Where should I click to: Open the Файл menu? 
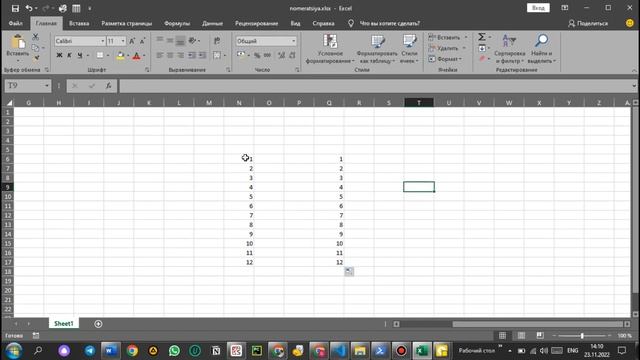(x=16, y=23)
